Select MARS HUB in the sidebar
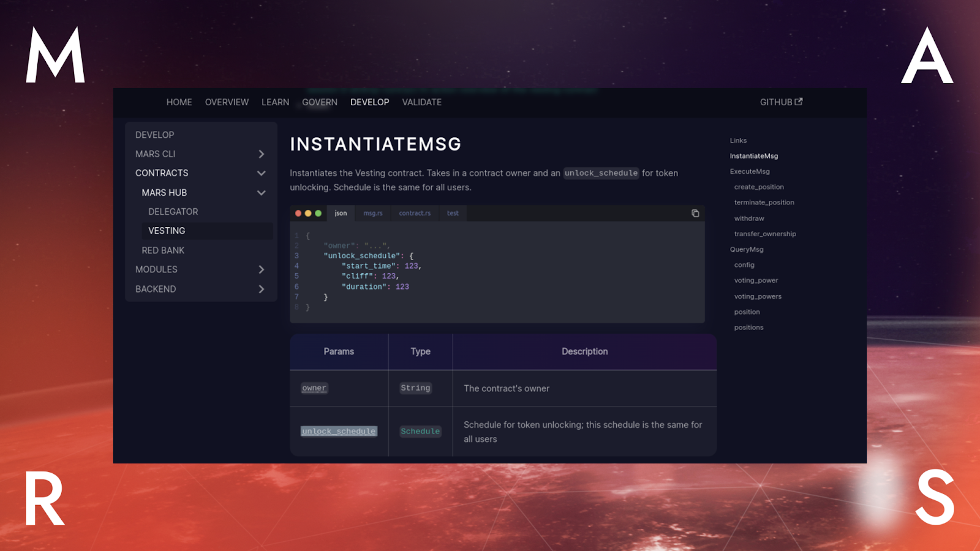The image size is (980, 551). [x=164, y=193]
